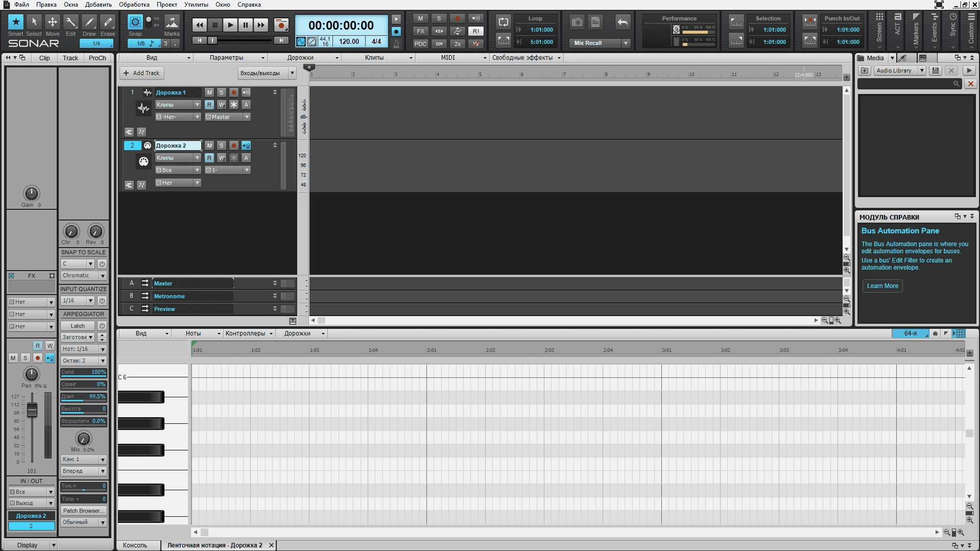Activate the Move tool

tap(52, 23)
